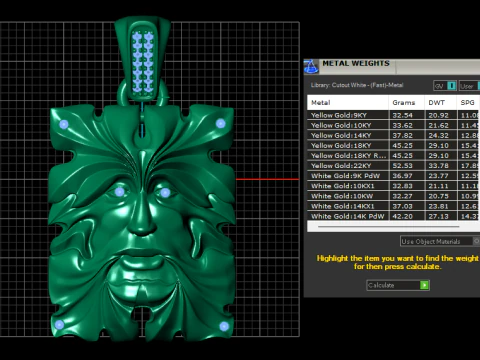The width and height of the screenshot is (480, 360).
Task: Toggle the User library switch
Action: (479, 86)
